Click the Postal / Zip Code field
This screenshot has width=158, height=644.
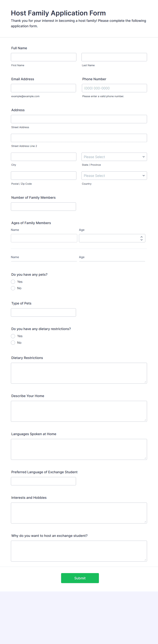[44, 176]
